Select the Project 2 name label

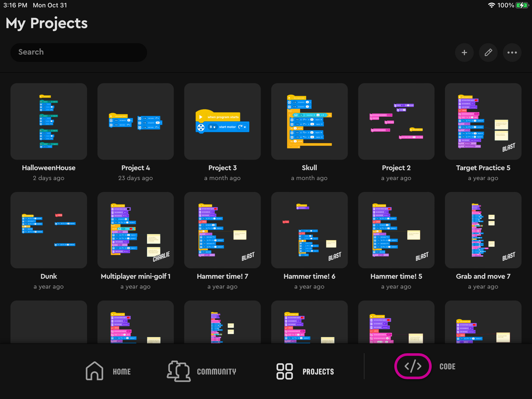(x=396, y=168)
